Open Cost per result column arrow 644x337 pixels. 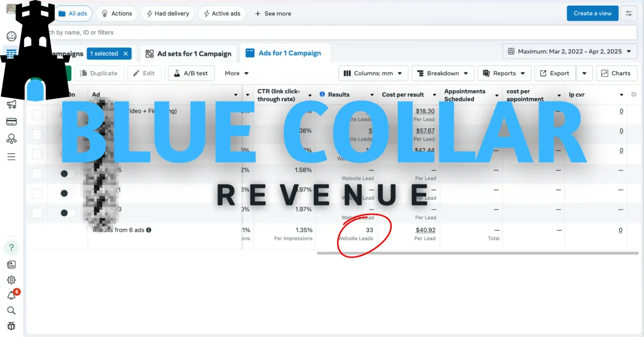(435, 95)
